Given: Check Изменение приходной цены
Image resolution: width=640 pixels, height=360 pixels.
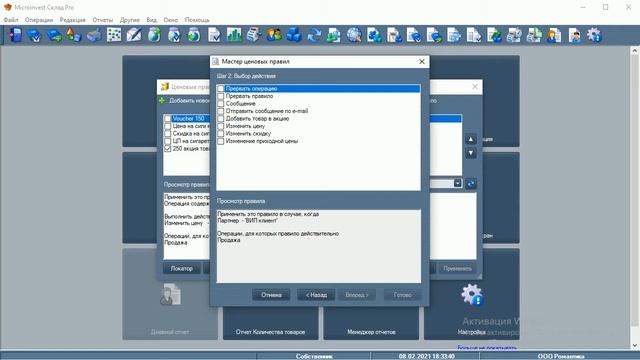Looking at the screenshot, I should 221,141.
